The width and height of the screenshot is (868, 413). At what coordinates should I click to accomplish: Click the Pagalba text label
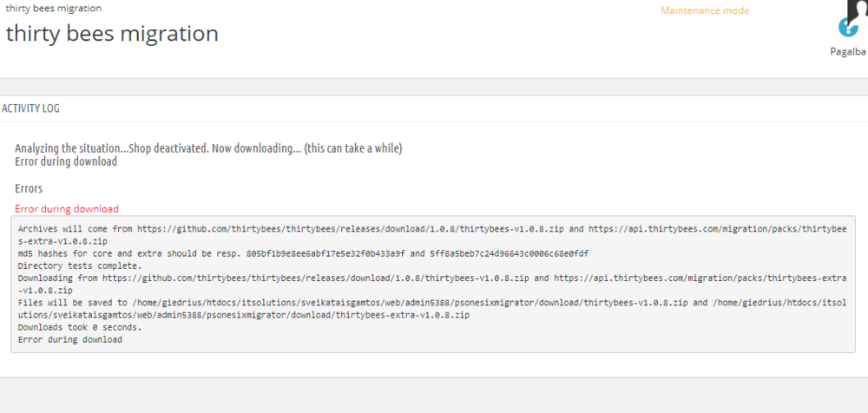tap(848, 51)
